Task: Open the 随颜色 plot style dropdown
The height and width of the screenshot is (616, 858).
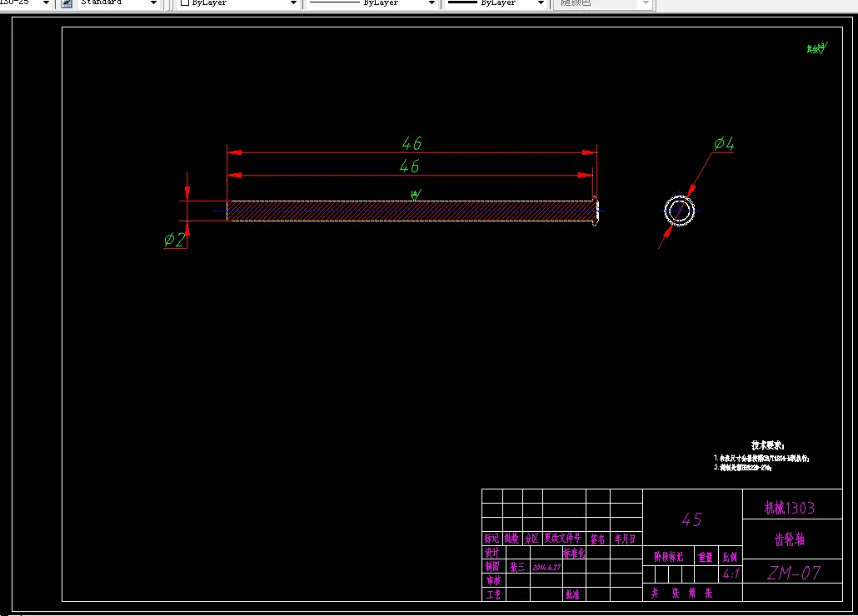Action: pyautogui.click(x=646, y=3)
